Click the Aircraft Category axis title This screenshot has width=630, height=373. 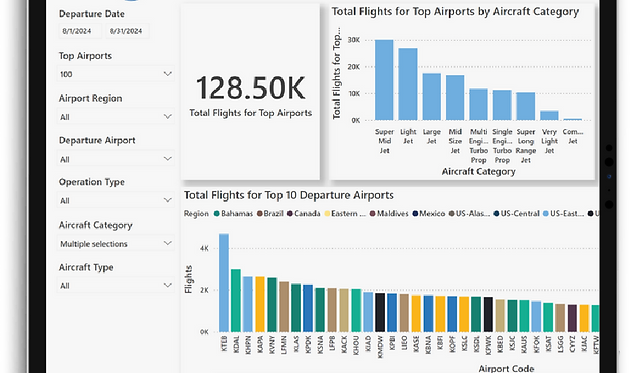(x=478, y=172)
